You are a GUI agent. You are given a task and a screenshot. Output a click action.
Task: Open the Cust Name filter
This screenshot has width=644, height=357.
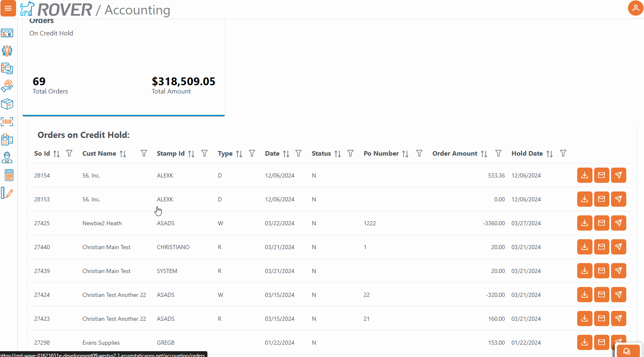point(144,153)
